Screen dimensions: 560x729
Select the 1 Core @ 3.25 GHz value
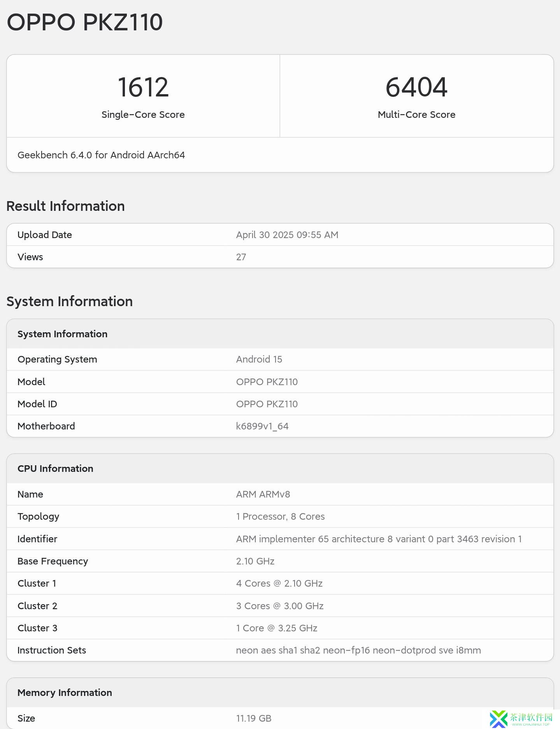277,628
